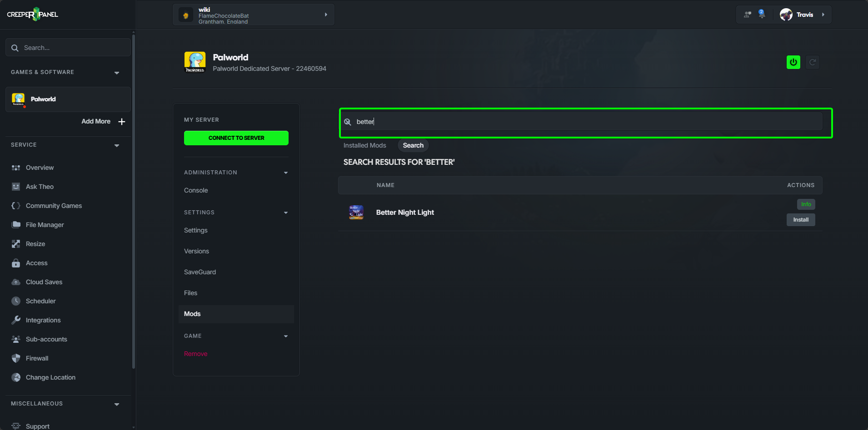Screen dimensions: 868x430
Task: Select the Search tab
Action: (x=413, y=145)
